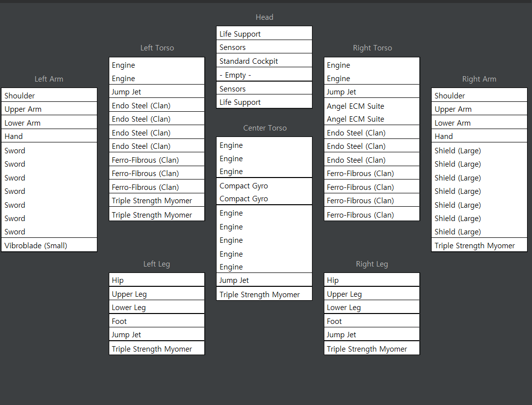Click the Shoulder slot in Left Arm
Image resolution: width=532 pixels, height=405 pixels.
(49, 95)
